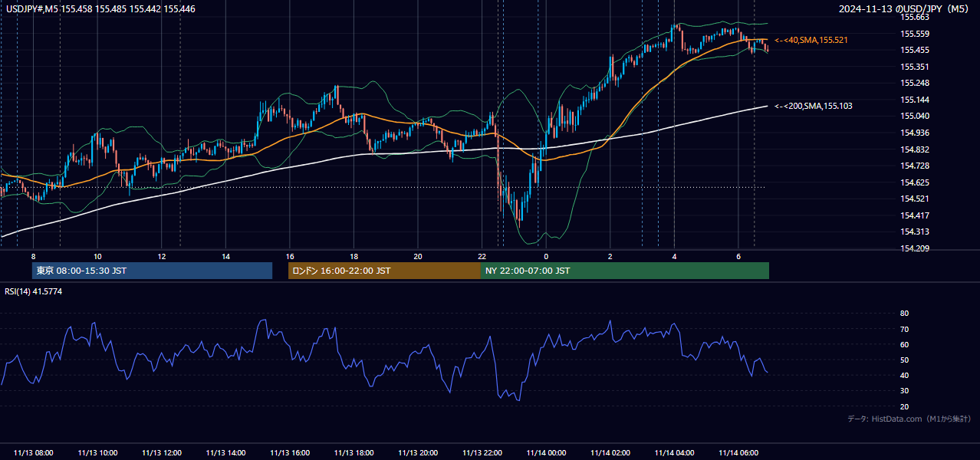This screenshot has width=980, height=460.
Task: Select the white 200 SMA label 155.103
Action: (814, 107)
